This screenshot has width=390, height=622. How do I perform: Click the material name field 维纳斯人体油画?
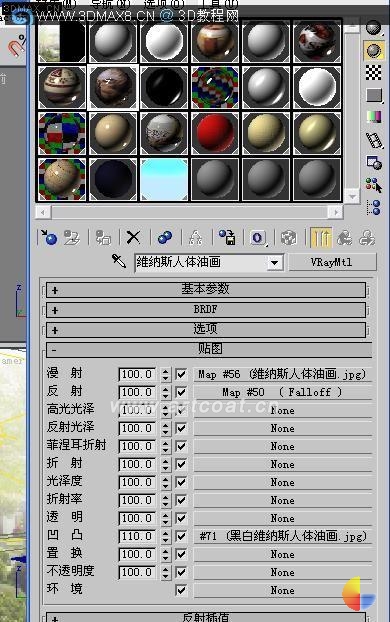coord(202,262)
